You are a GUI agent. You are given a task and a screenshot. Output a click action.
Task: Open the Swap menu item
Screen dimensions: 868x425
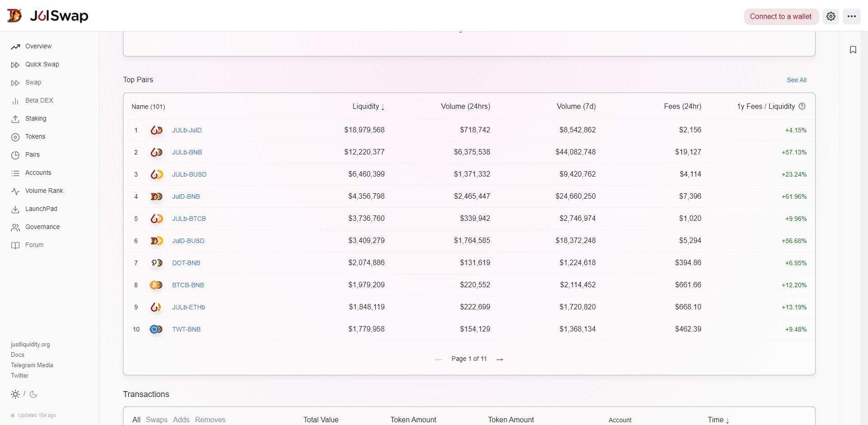coord(33,82)
